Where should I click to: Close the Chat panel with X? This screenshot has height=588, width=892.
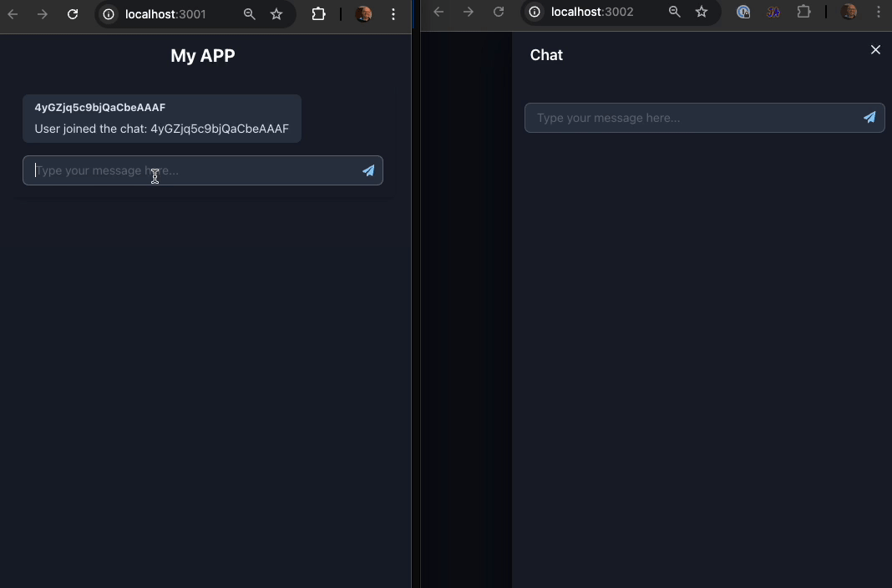pyautogui.click(x=875, y=50)
